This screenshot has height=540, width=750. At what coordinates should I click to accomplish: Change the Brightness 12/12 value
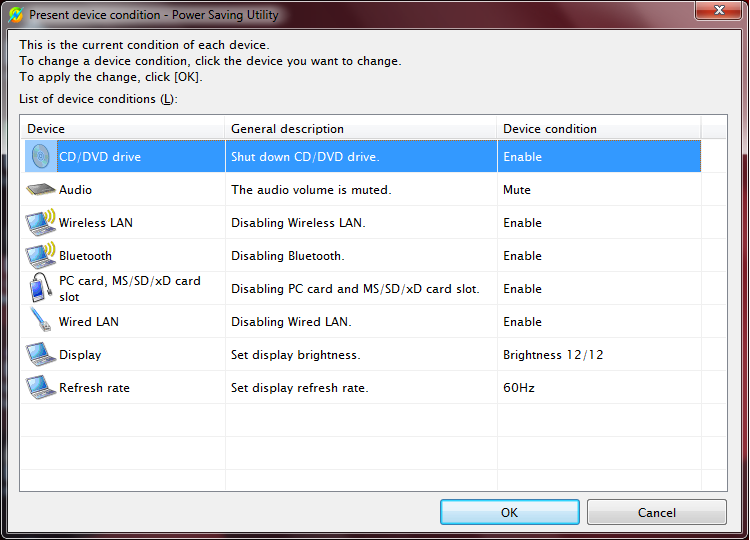pyautogui.click(x=553, y=355)
